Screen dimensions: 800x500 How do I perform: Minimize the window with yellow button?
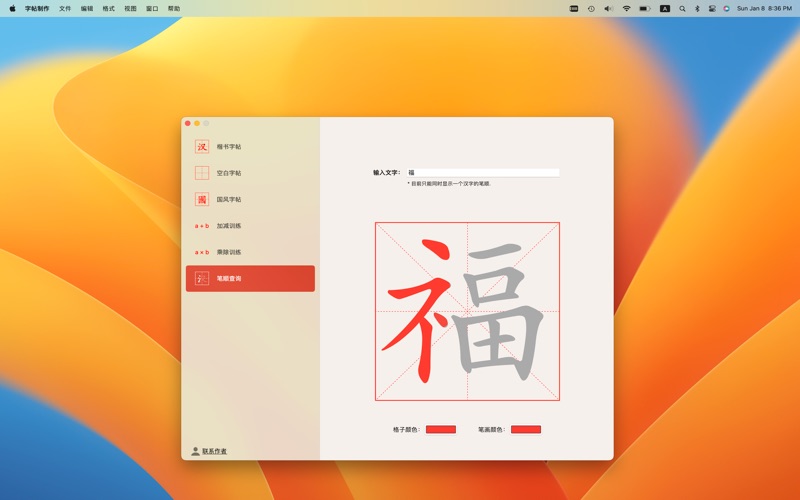(197, 123)
